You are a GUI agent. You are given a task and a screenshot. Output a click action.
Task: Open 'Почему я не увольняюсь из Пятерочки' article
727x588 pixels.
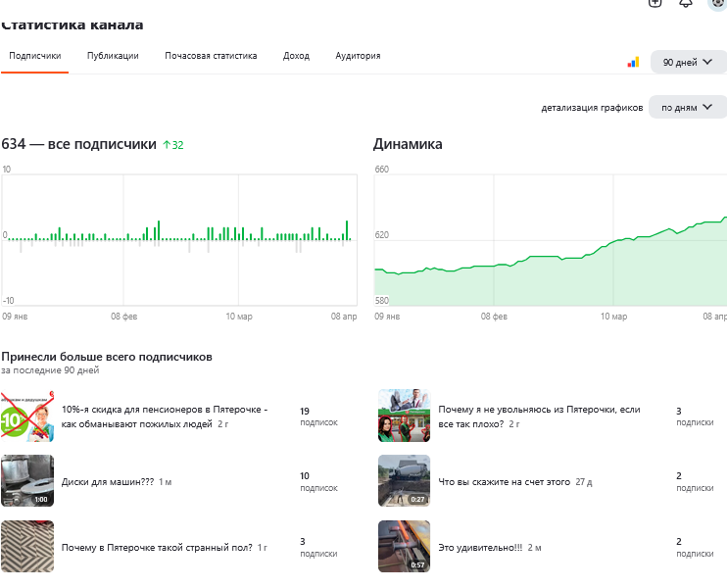(x=539, y=416)
